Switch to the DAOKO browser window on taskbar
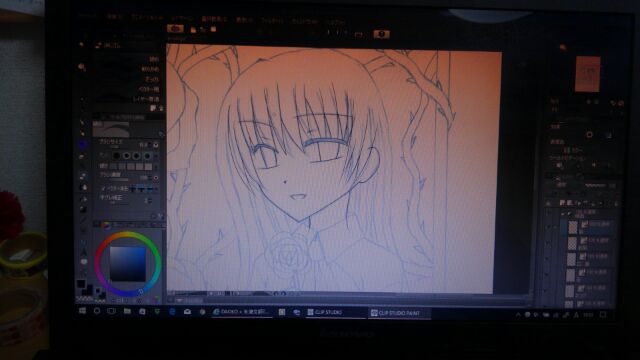The image size is (640, 360). (241, 312)
